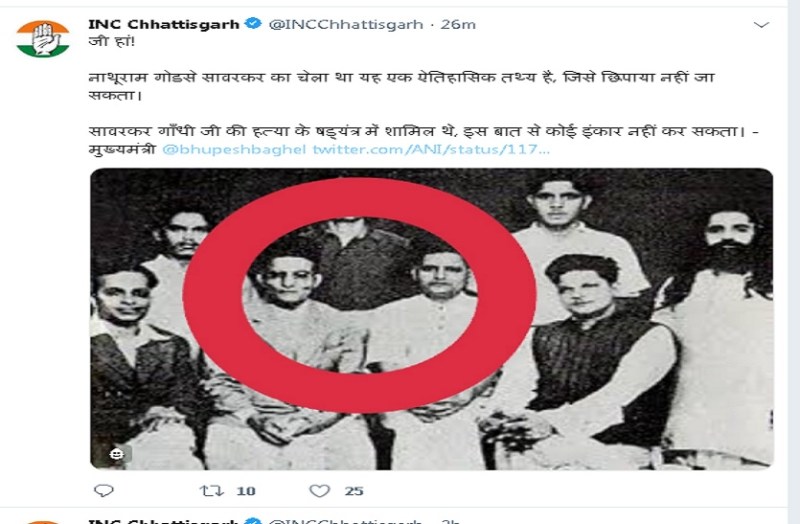Click the verified badge beside INC Chhattisgarh, 26m tweet

(x=254, y=23)
